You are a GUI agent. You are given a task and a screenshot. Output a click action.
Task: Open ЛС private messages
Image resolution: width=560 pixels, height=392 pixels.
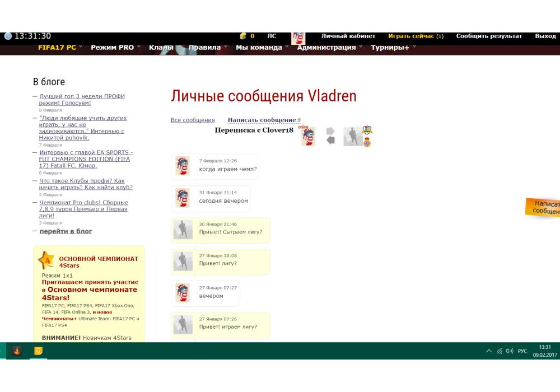pos(272,36)
